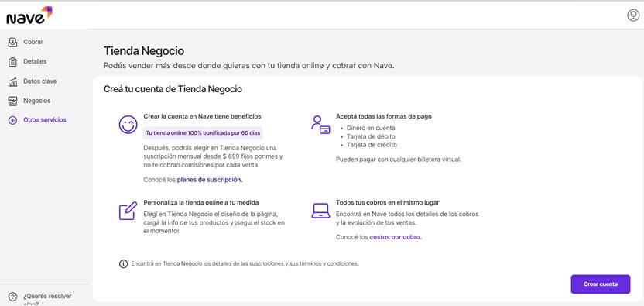Click the Podés vender más subtitle text

pyautogui.click(x=249, y=66)
